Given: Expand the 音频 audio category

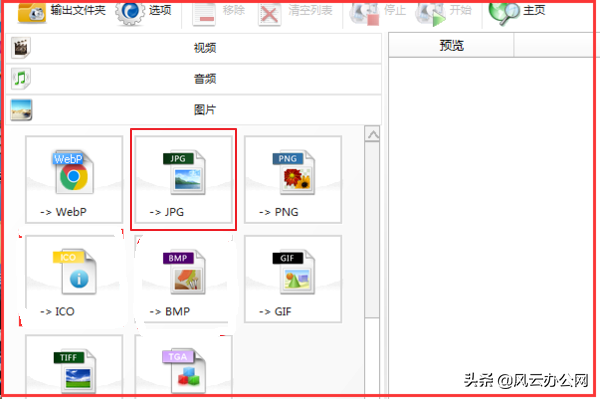Looking at the screenshot, I should coord(194,79).
